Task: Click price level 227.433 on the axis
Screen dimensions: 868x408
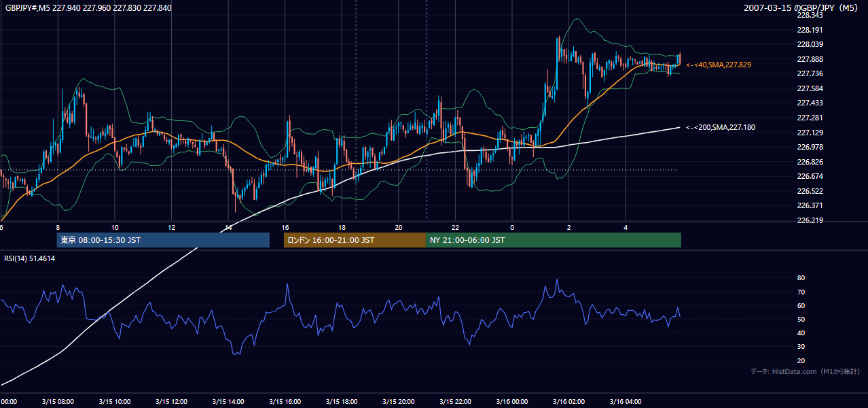Action: tap(810, 103)
